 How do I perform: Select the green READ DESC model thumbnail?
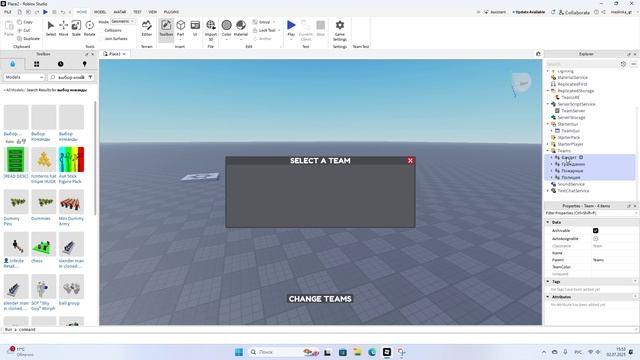16,160
